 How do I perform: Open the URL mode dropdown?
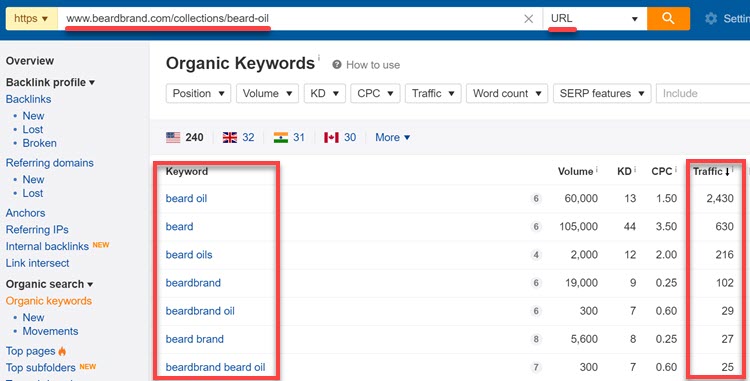tap(595, 19)
